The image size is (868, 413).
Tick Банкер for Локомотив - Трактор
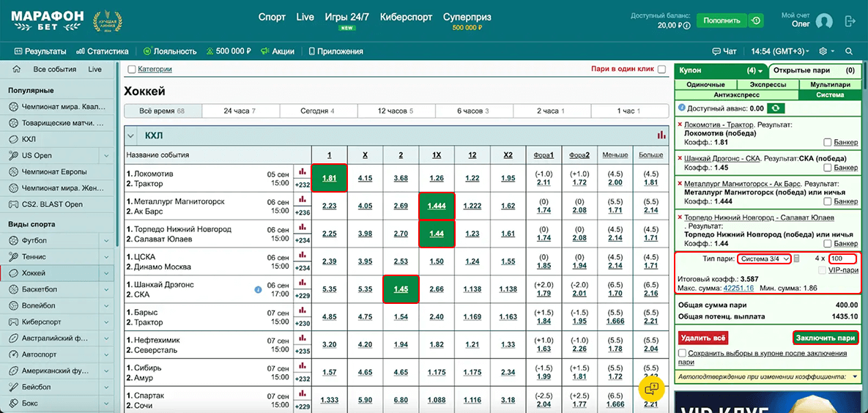click(828, 142)
